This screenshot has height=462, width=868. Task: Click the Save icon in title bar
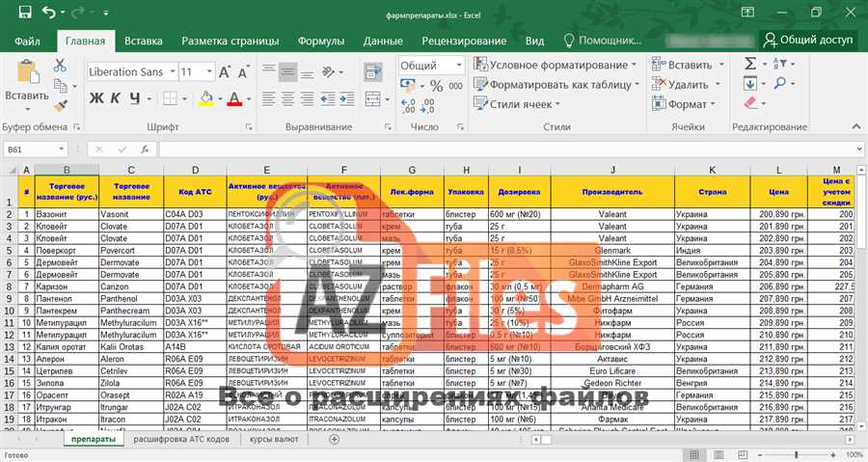[x=25, y=13]
